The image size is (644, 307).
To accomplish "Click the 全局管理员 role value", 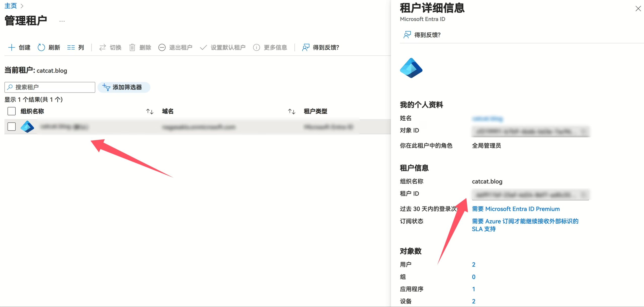I will [486, 146].
